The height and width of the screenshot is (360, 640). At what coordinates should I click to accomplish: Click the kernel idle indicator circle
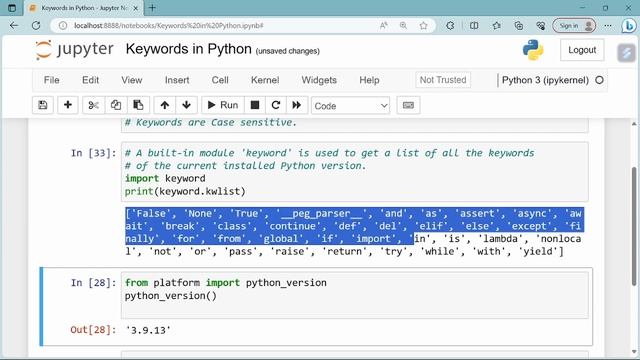click(599, 80)
